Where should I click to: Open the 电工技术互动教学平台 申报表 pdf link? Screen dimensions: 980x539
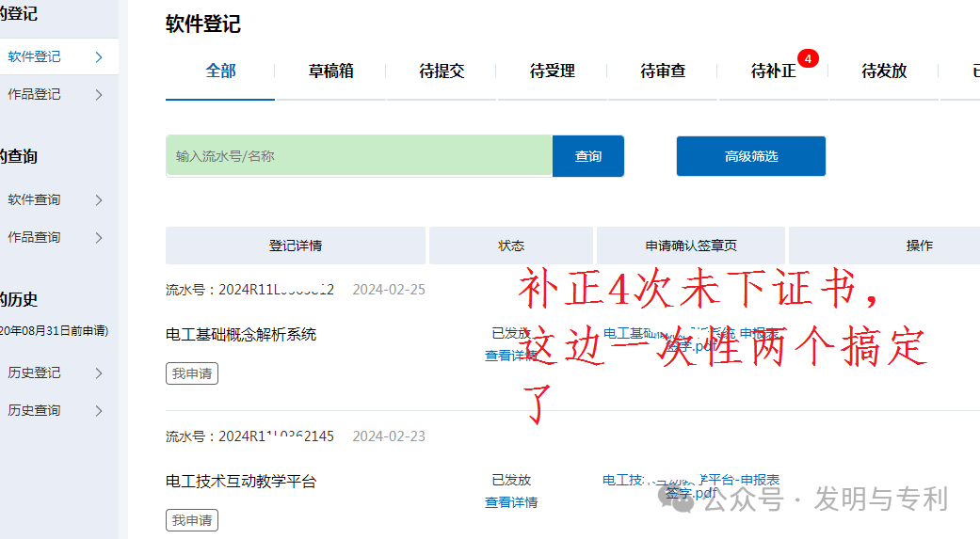691,486
